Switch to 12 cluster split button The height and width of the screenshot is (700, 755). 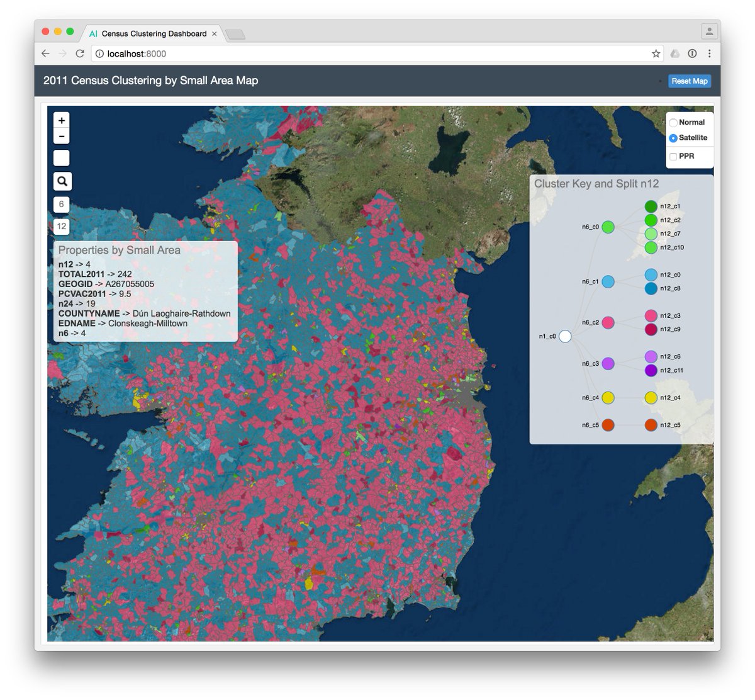pos(61,227)
